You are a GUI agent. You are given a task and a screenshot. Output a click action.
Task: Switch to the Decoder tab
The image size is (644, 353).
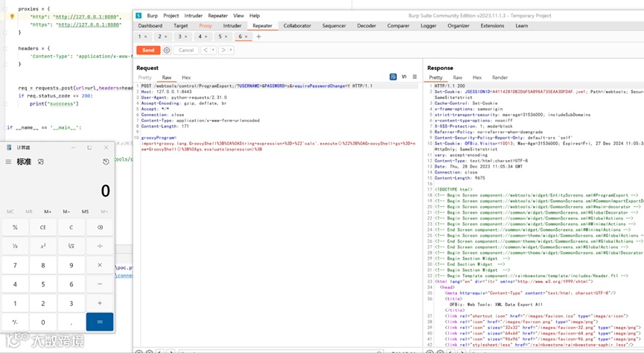click(366, 25)
